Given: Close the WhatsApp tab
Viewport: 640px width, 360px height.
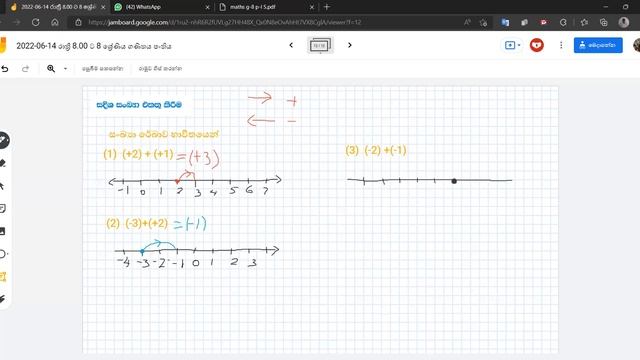Looking at the screenshot, I should tap(207, 7).
